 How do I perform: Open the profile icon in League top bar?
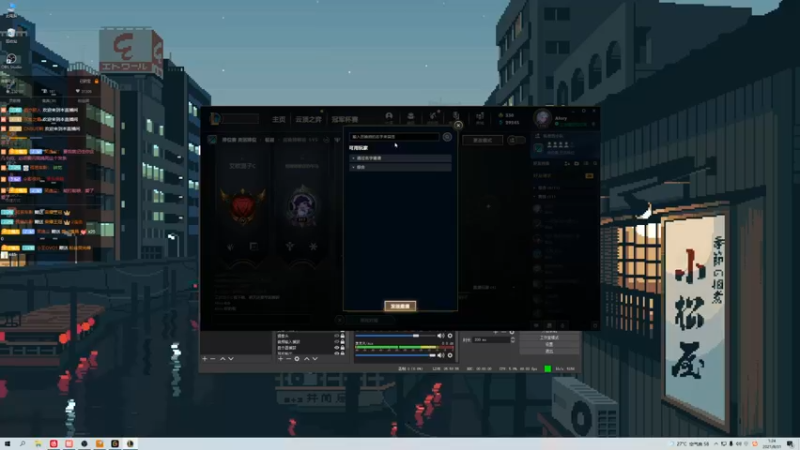[389, 117]
